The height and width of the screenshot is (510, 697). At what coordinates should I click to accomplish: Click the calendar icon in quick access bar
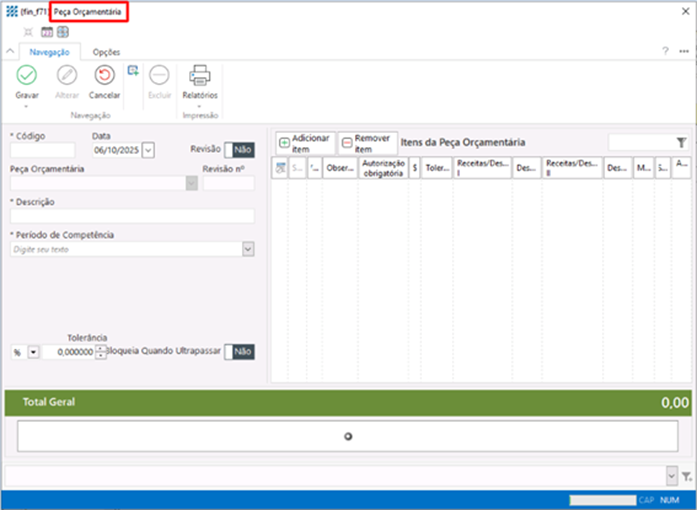point(47,32)
